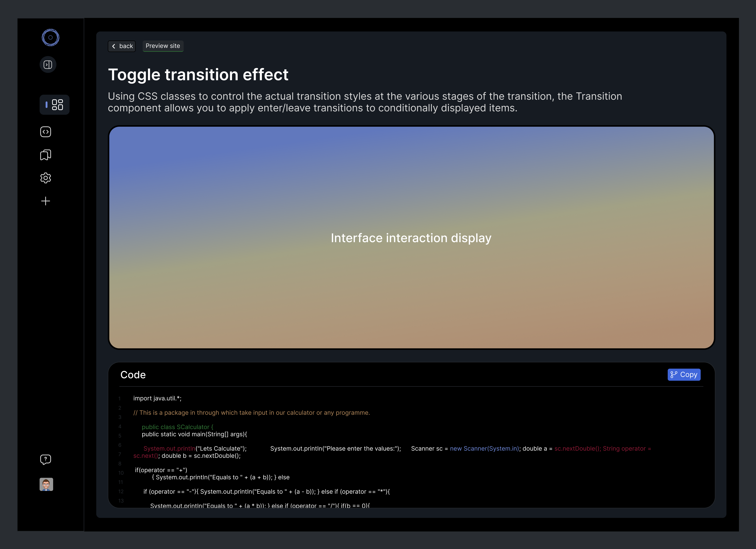Viewport: 756px width, 549px height.
Task: Click the Toggle transition effect heading
Action: click(x=198, y=75)
